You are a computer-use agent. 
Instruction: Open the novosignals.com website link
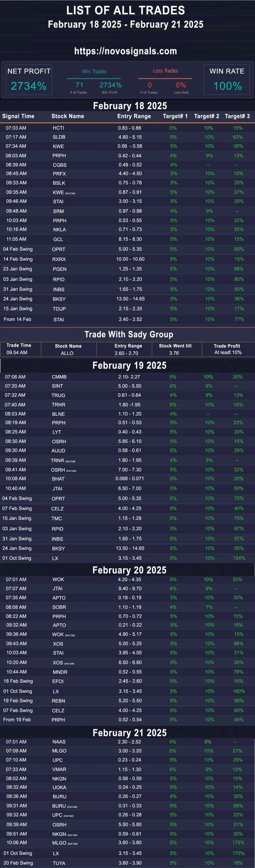126,51
